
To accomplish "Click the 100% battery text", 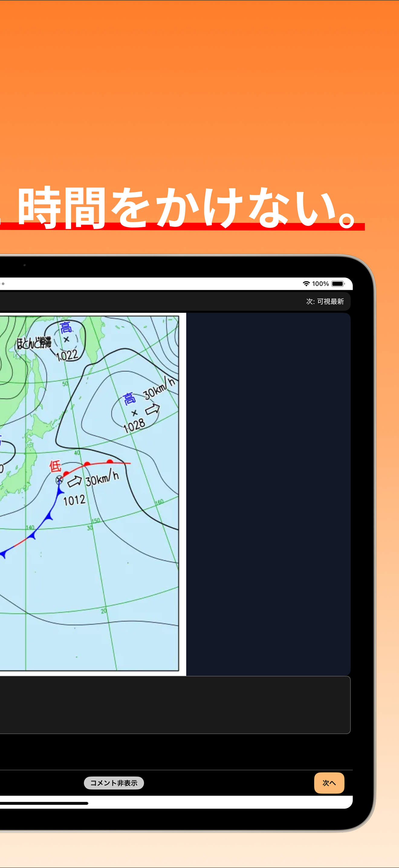I will (x=320, y=284).
